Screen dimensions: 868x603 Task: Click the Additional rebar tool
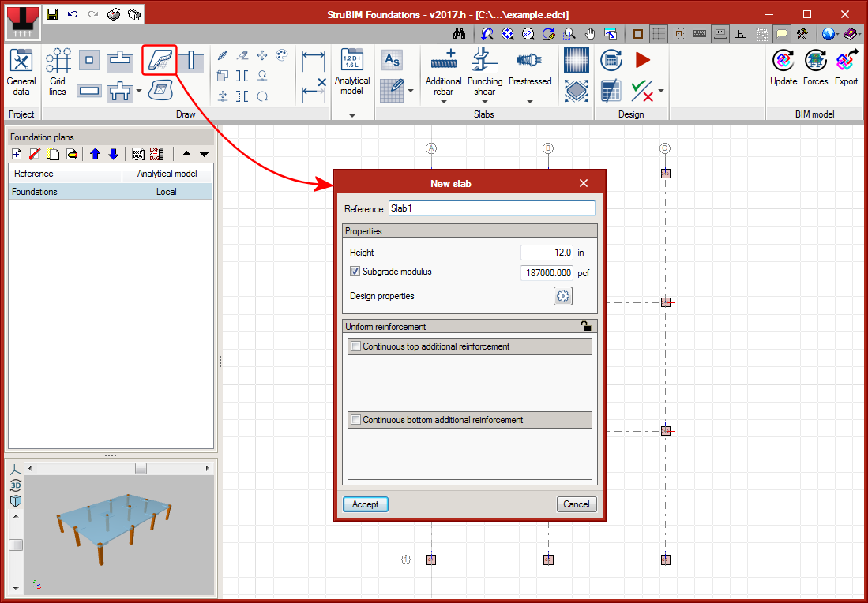coord(443,72)
